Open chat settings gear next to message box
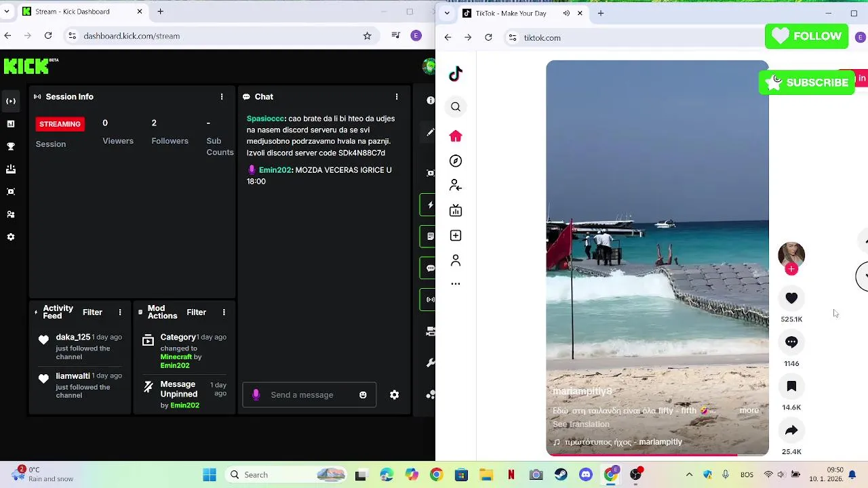 point(394,395)
